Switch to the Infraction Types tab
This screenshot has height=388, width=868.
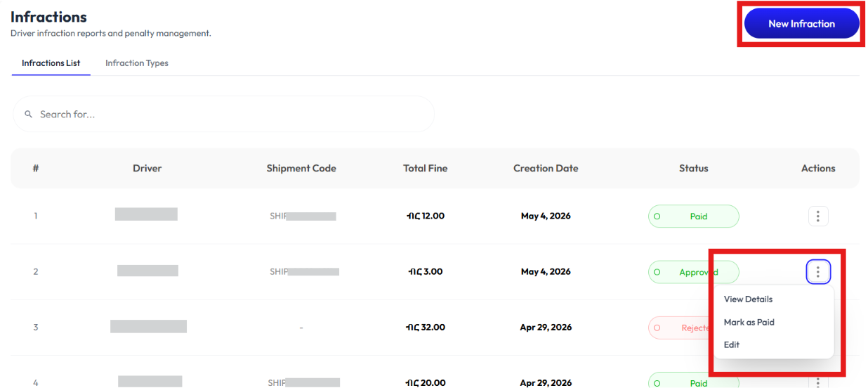coord(137,63)
